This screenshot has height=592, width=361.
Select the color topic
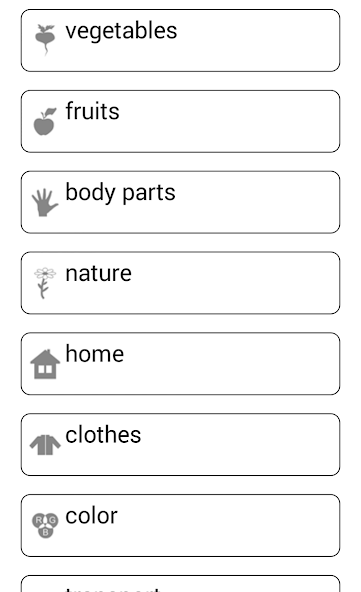coord(180,525)
